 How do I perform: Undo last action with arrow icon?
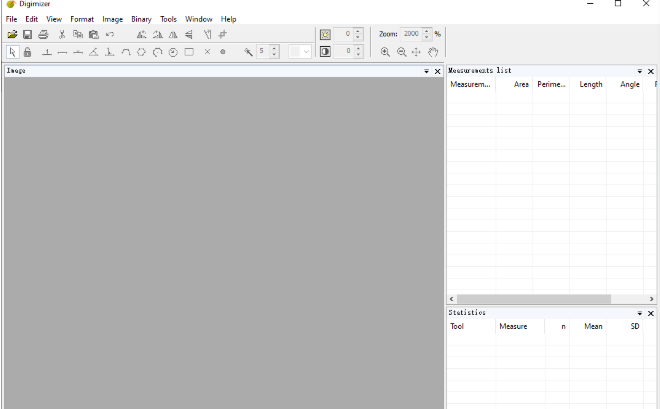pos(109,35)
